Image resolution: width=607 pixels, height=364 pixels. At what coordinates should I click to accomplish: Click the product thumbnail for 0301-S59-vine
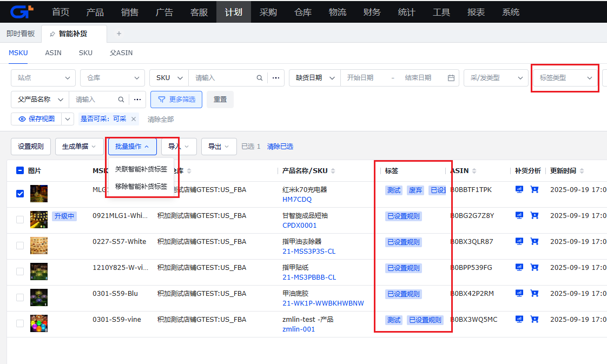[39, 323]
